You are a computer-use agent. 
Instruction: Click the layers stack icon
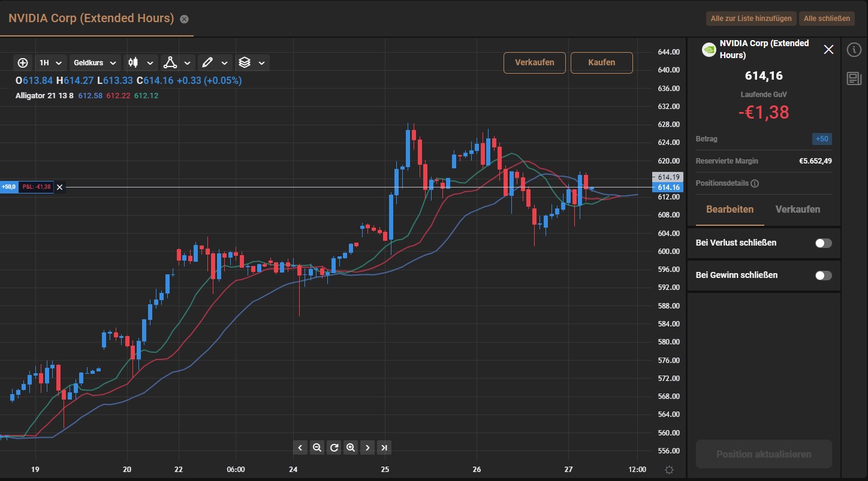click(244, 62)
